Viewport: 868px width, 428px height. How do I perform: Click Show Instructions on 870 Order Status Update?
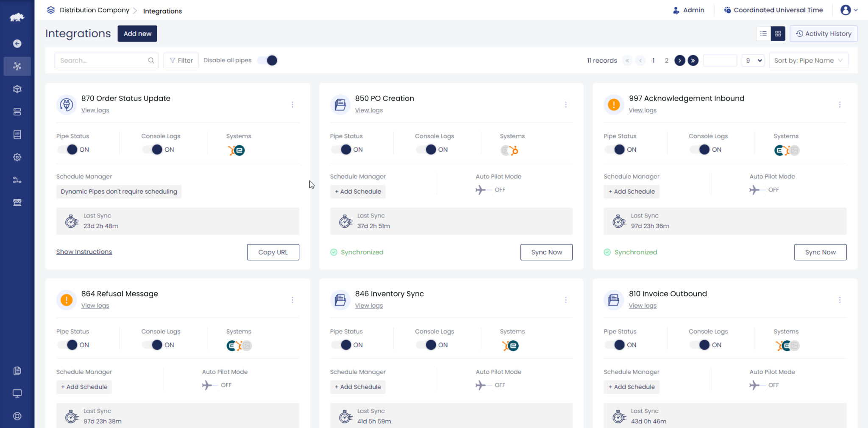click(84, 251)
